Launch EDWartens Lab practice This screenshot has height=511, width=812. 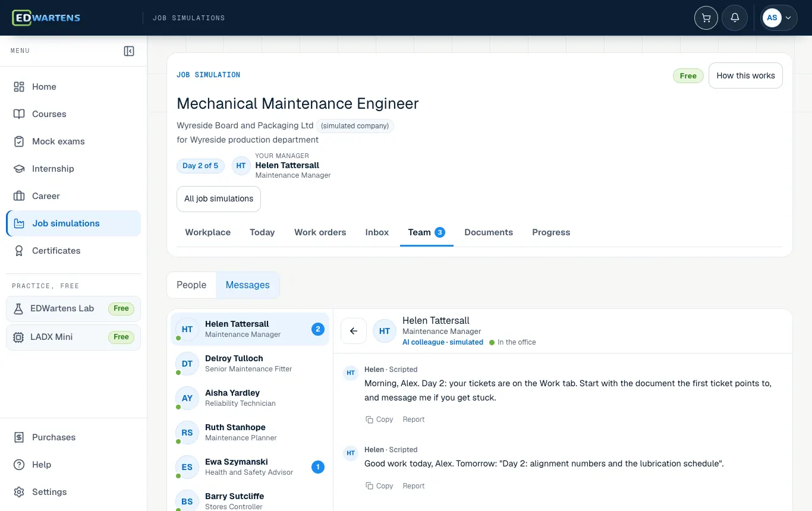pos(74,308)
